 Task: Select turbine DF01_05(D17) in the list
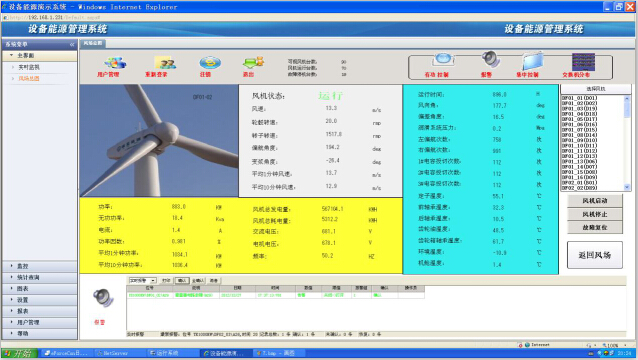point(579,119)
